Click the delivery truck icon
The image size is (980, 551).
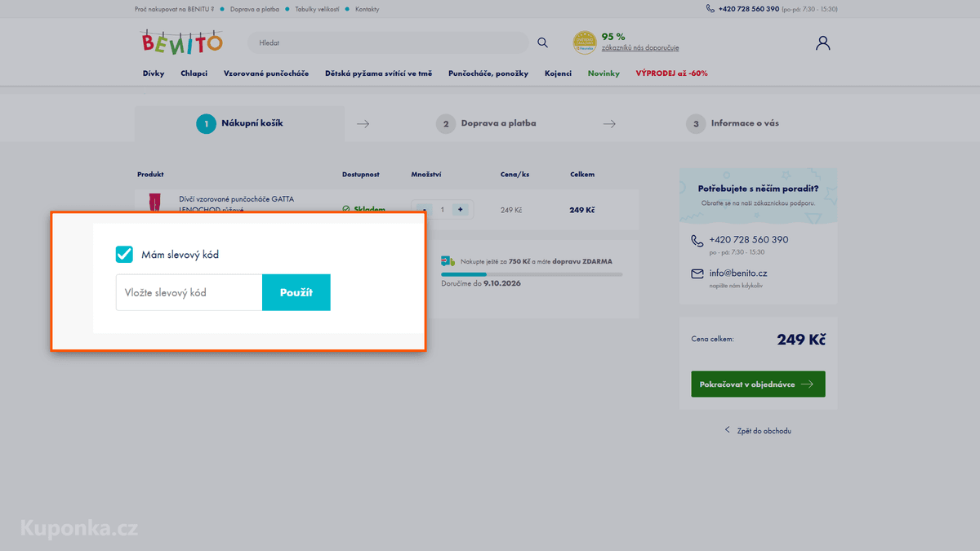(448, 261)
